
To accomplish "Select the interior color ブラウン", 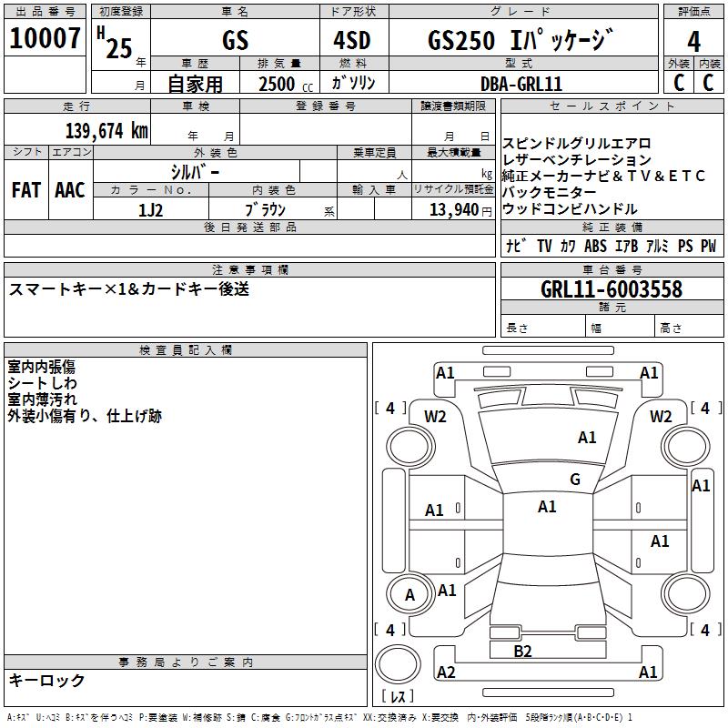I will 265,209.
